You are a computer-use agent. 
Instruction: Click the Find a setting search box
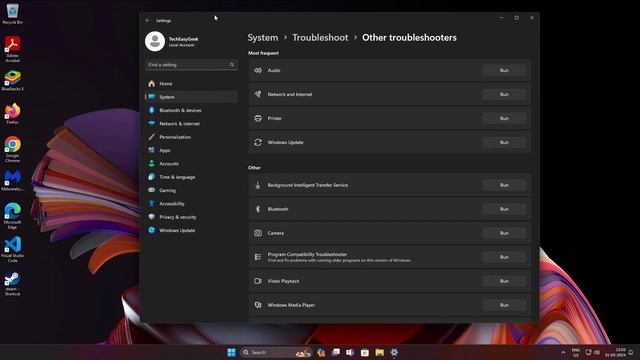pos(191,65)
